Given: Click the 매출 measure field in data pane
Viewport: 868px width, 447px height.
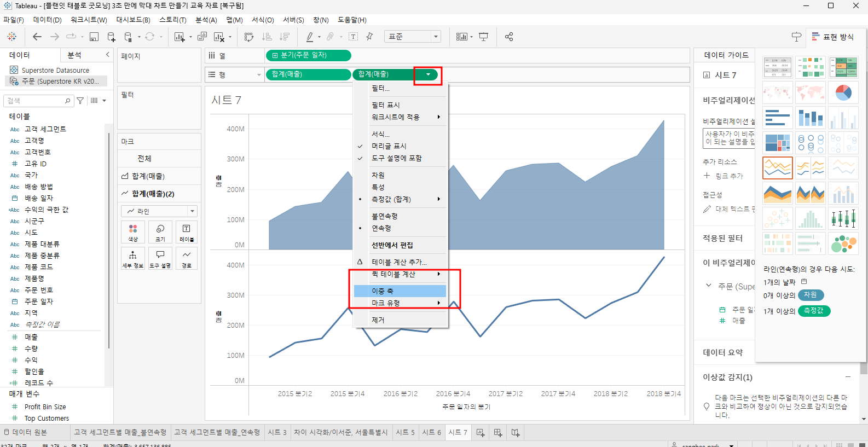Looking at the screenshot, I should pyautogui.click(x=31, y=337).
